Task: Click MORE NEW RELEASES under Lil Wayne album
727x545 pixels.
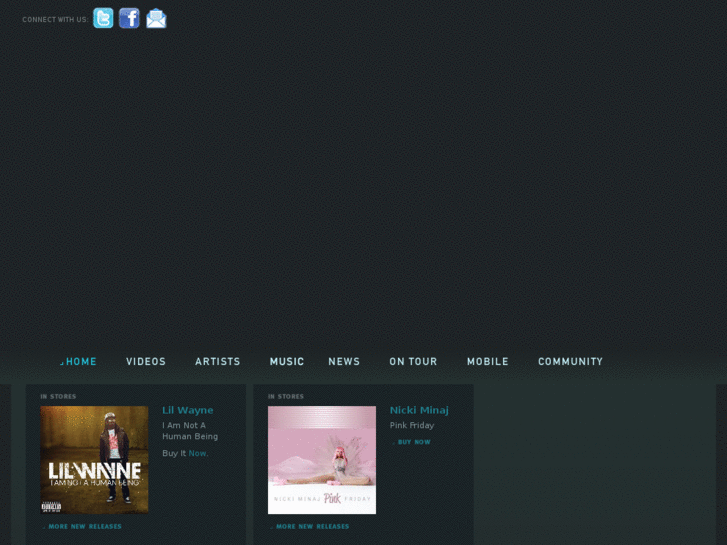Action: tap(85, 526)
